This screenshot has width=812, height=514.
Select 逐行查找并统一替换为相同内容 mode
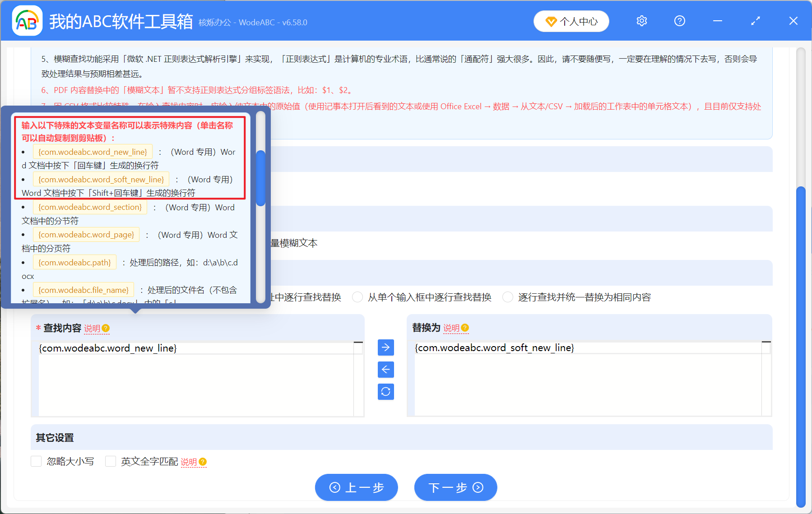click(x=507, y=297)
